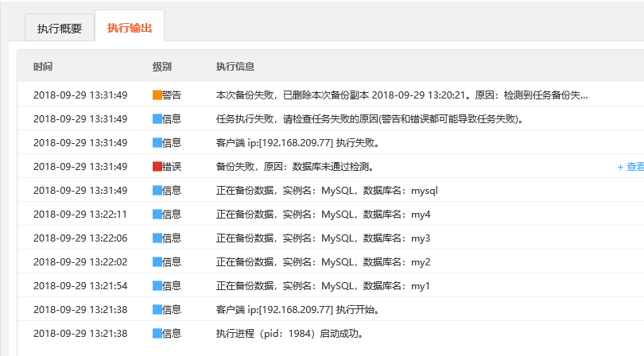
Task: Select message with 数据库名：mysql
Action: (x=327, y=191)
